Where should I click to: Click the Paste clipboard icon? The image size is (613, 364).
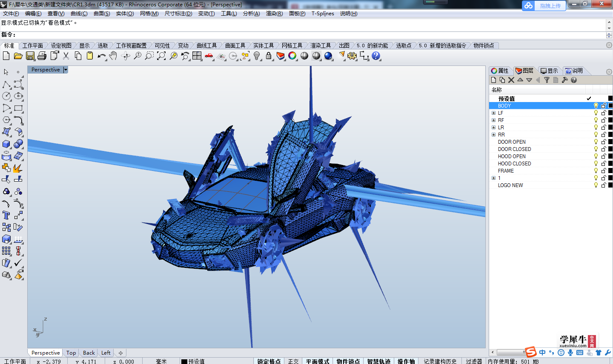tap(90, 56)
